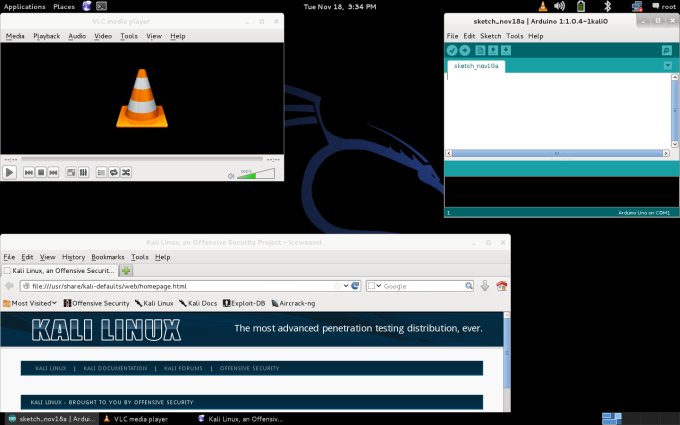
Task: Open the Playback menu in VLC
Action: [x=47, y=36]
